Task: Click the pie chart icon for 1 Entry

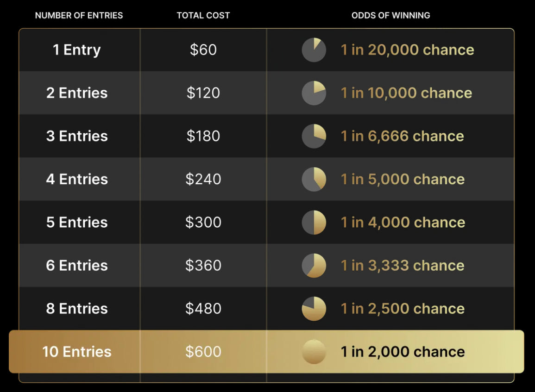Action: pyautogui.click(x=314, y=50)
